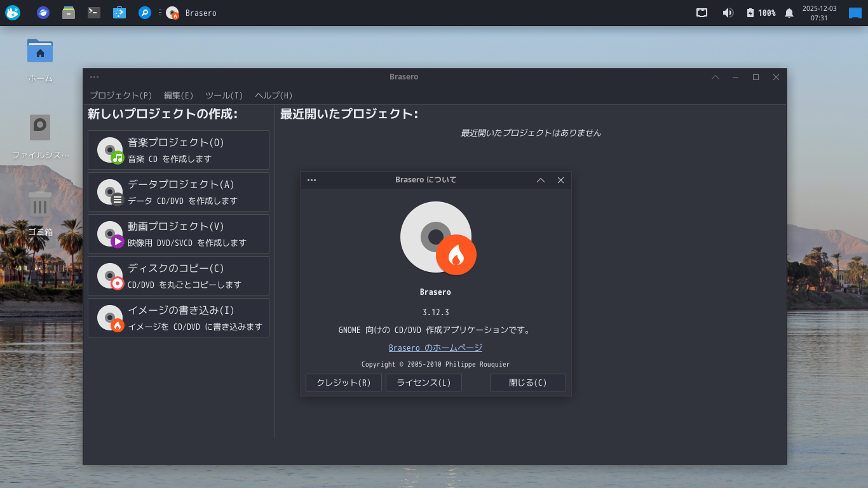Open the 編集(E) menu
This screenshot has width=868, height=488.
click(179, 95)
